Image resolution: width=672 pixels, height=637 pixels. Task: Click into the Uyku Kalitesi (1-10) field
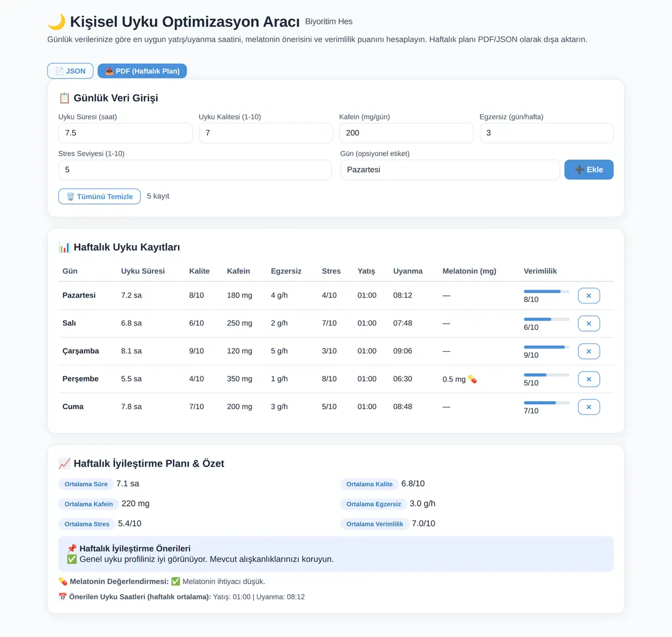pyautogui.click(x=265, y=133)
